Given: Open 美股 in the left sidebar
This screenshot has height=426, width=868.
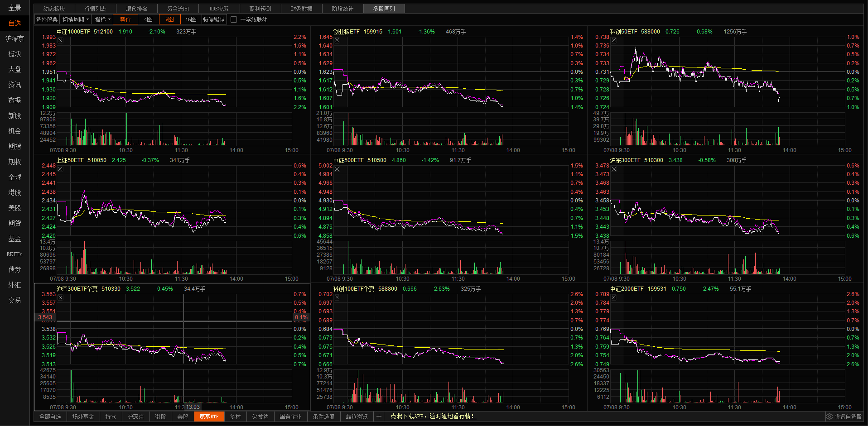Looking at the screenshot, I should (14, 208).
